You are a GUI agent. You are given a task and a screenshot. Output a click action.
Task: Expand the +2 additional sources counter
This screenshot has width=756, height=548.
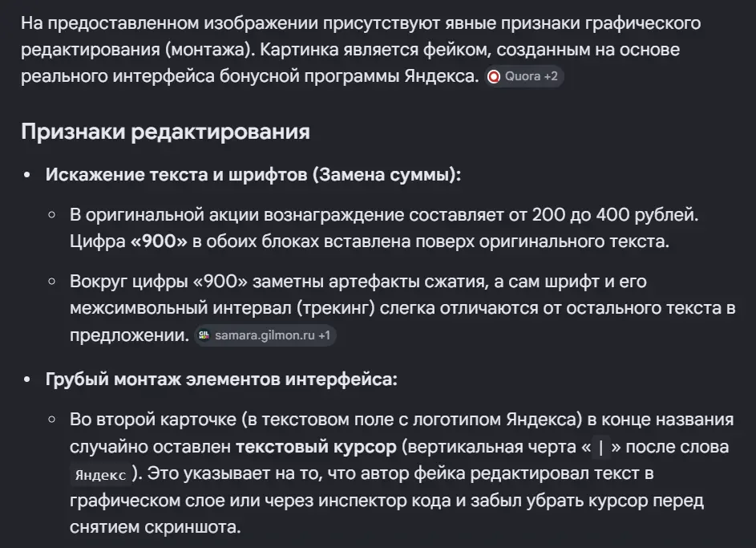551,76
